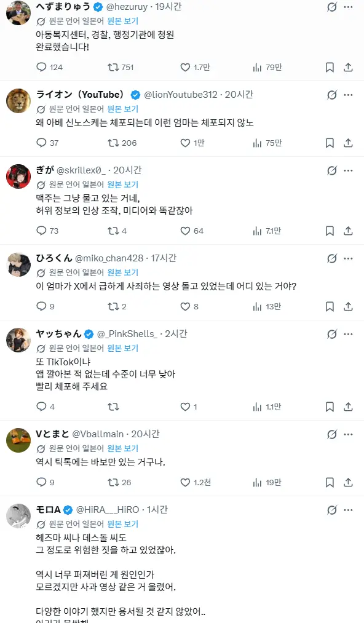Image resolution: width=364 pixels, height=623 pixels.
Task: Toggle translation icon on miko_chan428 post
Action: [332, 259]
